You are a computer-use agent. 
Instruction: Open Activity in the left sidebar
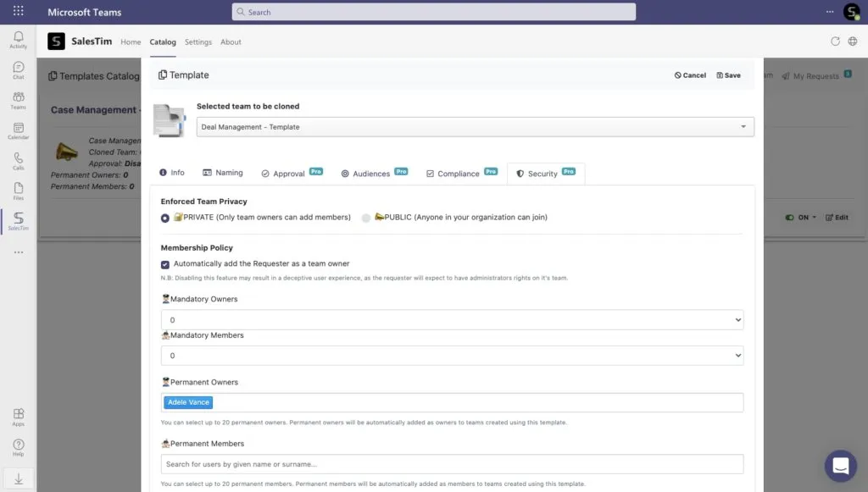click(19, 40)
